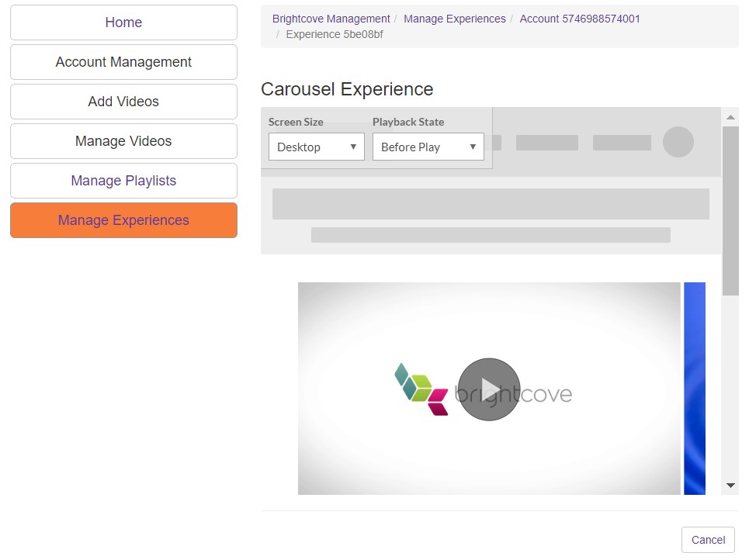
Task: Select Manage Experiences in the sidebar
Action: point(123,220)
